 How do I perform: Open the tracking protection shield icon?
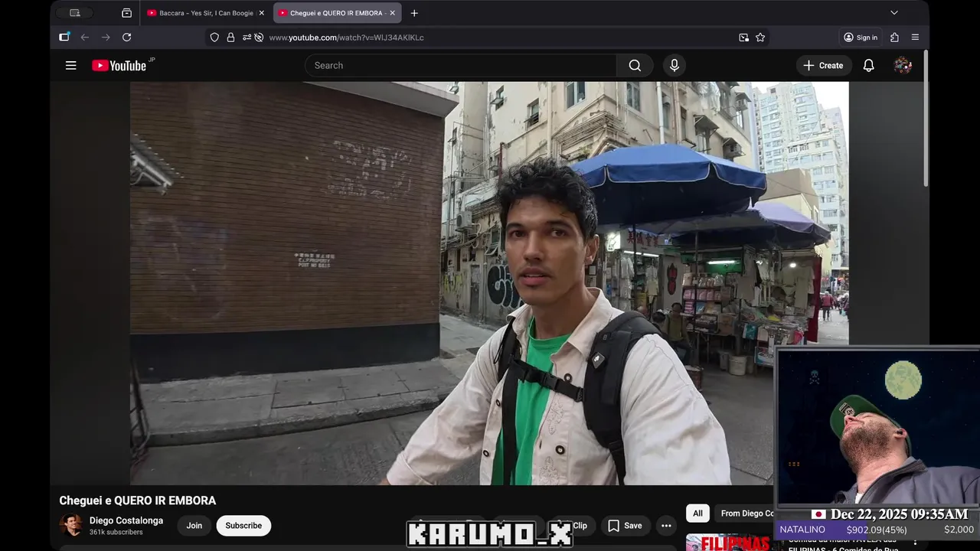coord(214,37)
